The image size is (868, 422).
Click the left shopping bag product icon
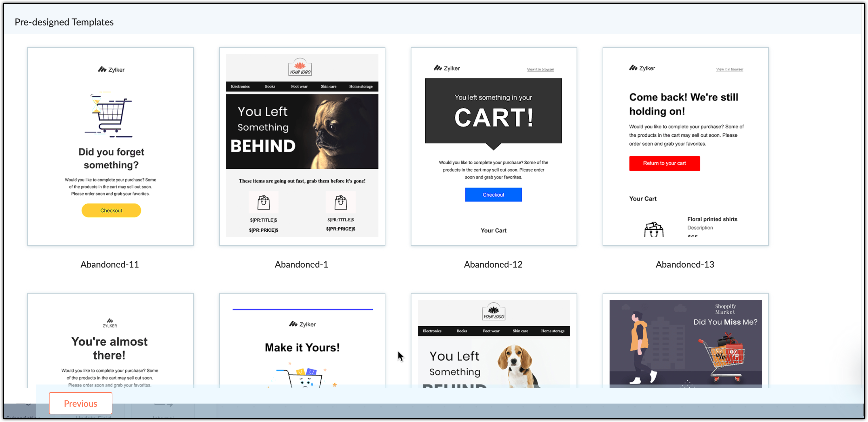click(264, 202)
